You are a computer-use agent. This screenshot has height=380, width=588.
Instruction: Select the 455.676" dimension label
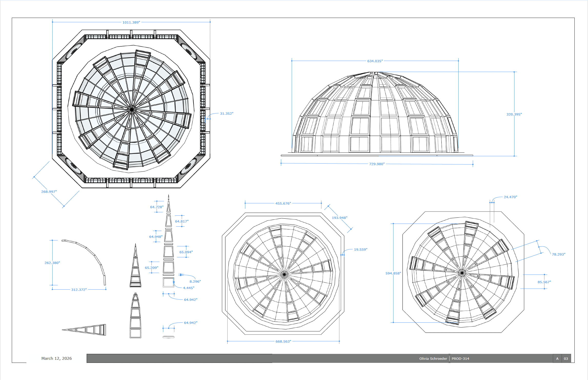pyautogui.click(x=283, y=203)
